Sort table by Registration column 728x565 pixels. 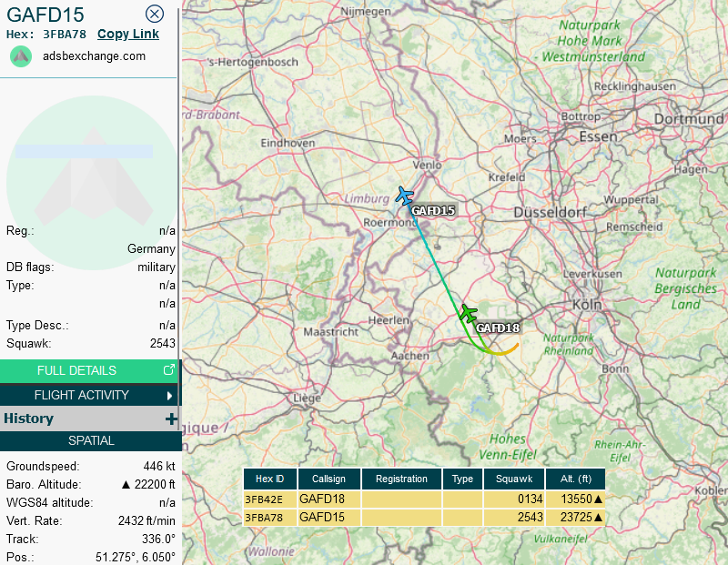pos(401,479)
